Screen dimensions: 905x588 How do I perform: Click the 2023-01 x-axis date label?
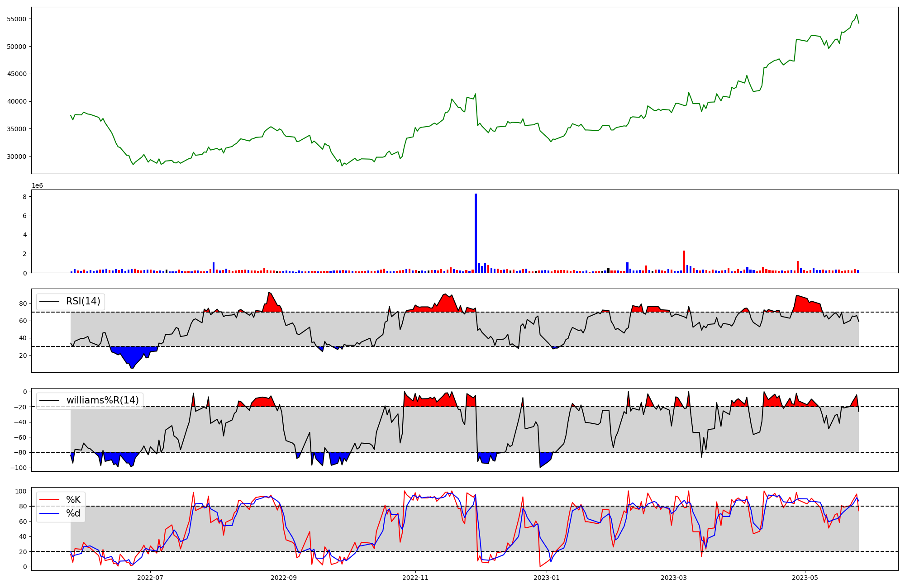[x=547, y=578]
